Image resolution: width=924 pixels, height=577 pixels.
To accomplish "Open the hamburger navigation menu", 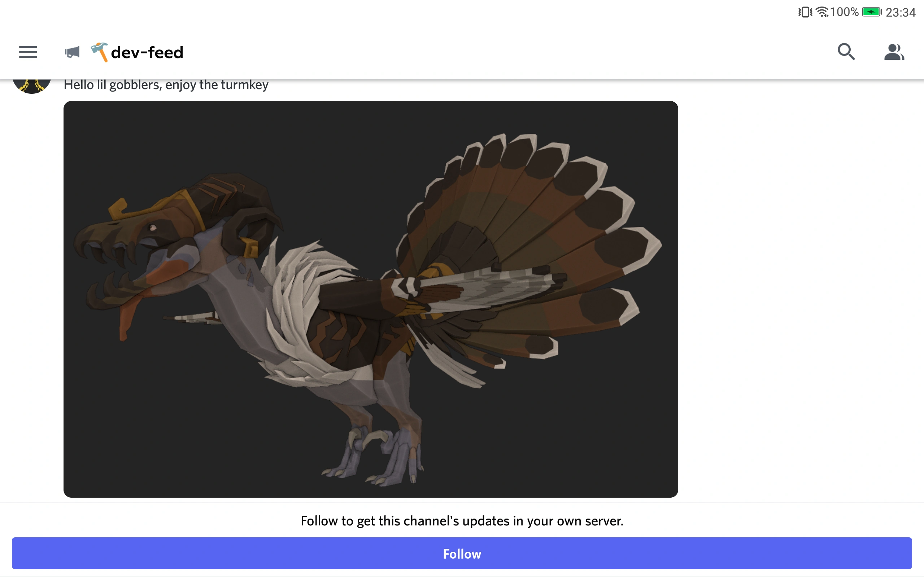I will pos(28,52).
